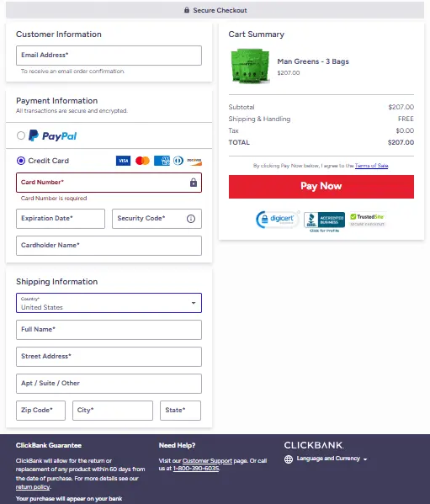Image resolution: width=430 pixels, height=504 pixels.
Task: Focus the City field
Action: coord(113,411)
